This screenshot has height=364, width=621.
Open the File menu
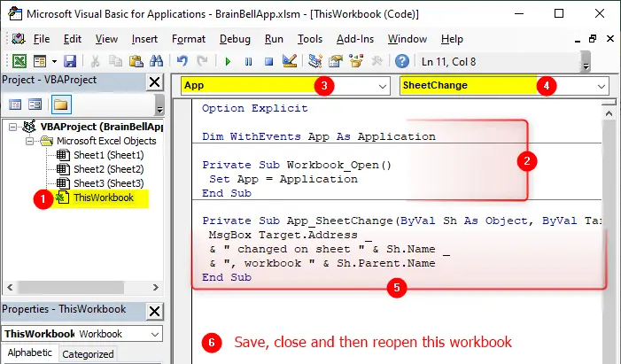point(42,39)
